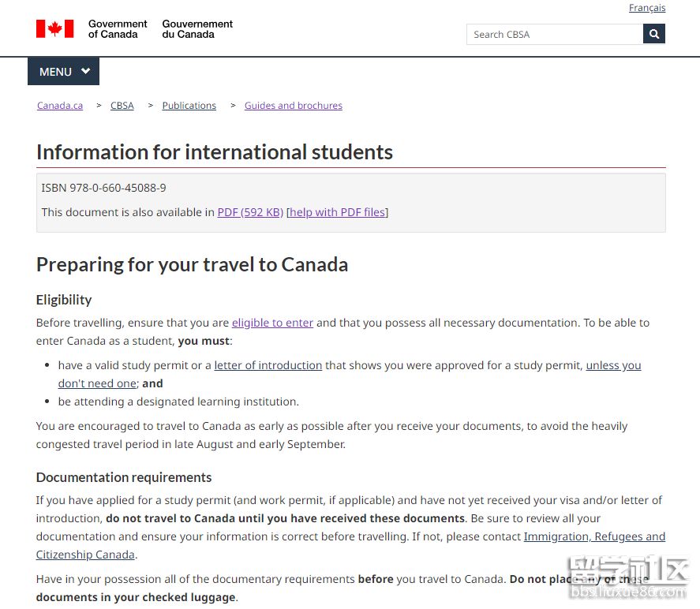Image resolution: width=700 pixels, height=609 pixels.
Task: Open the CBSA breadcrumb link
Action: pyautogui.click(x=122, y=106)
